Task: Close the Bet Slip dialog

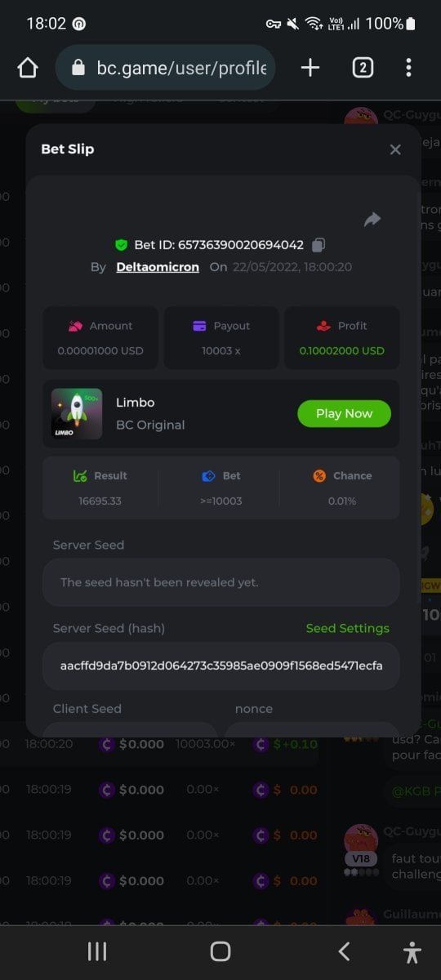Action: (395, 149)
